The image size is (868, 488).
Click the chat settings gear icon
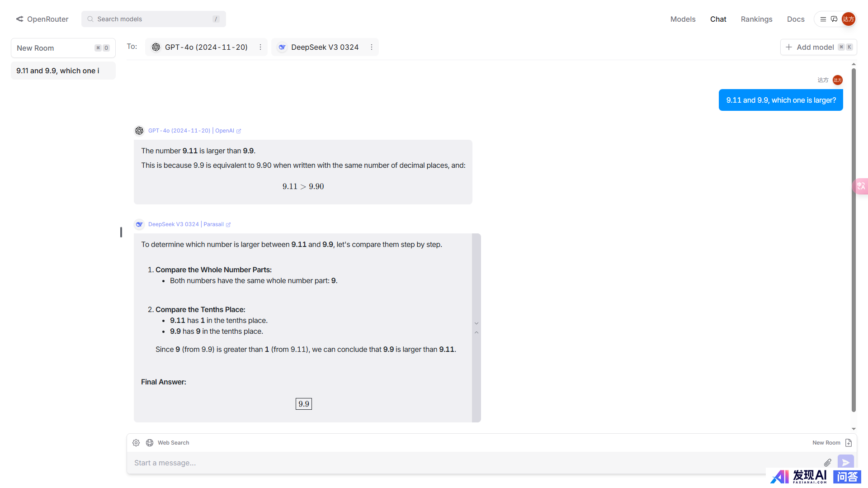pos(136,443)
